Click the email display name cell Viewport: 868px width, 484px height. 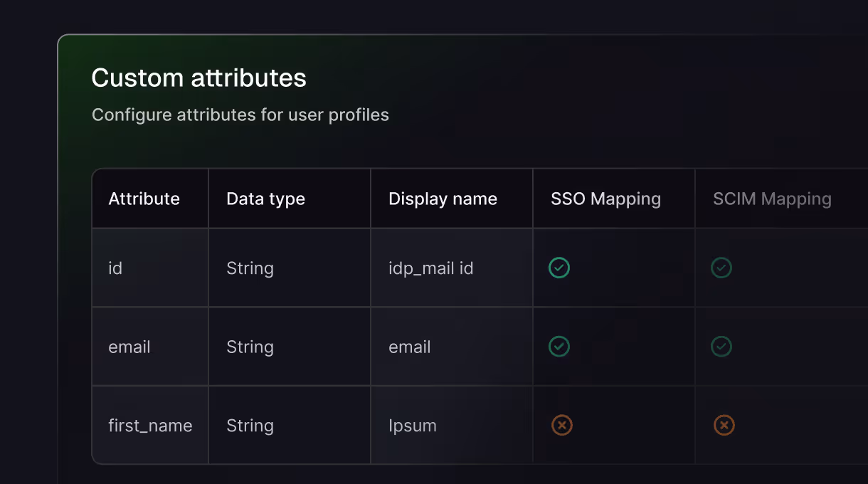coord(410,347)
